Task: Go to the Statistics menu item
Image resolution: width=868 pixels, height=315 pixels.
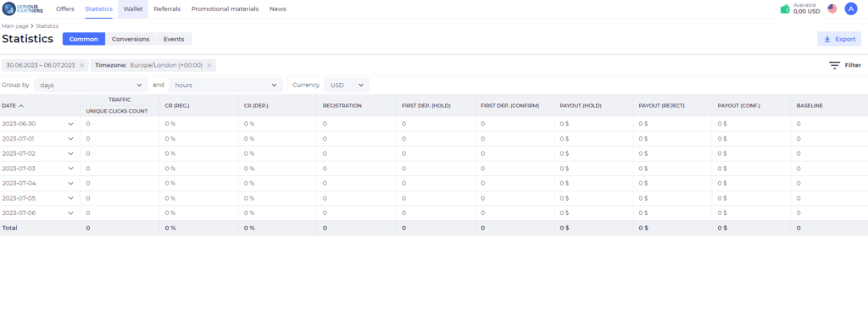Action: [x=99, y=8]
